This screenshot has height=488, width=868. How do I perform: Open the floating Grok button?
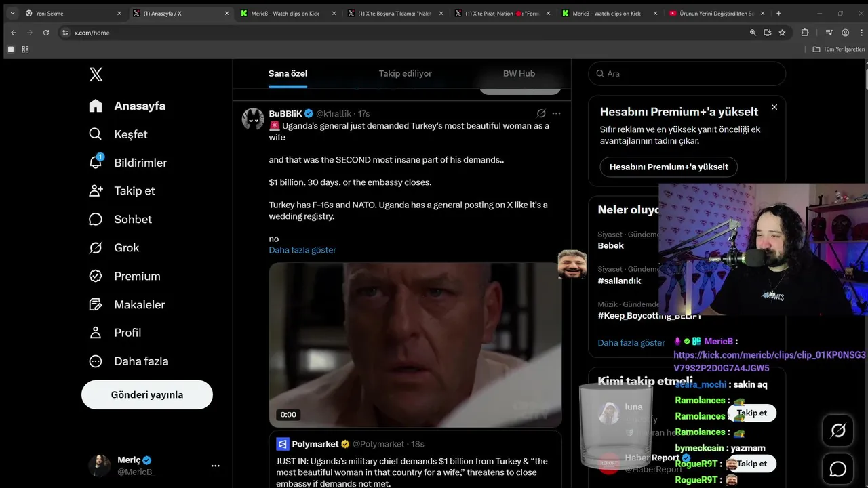tap(838, 430)
